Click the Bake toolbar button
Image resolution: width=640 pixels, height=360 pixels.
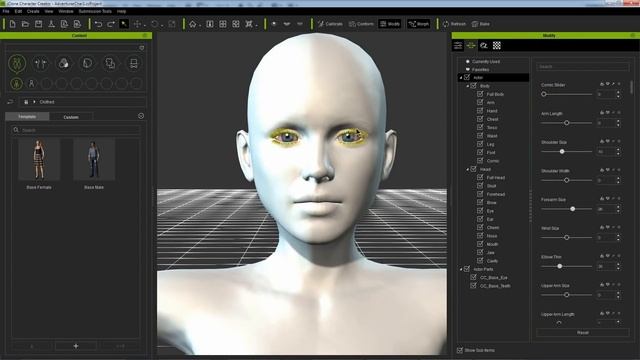tap(481, 24)
